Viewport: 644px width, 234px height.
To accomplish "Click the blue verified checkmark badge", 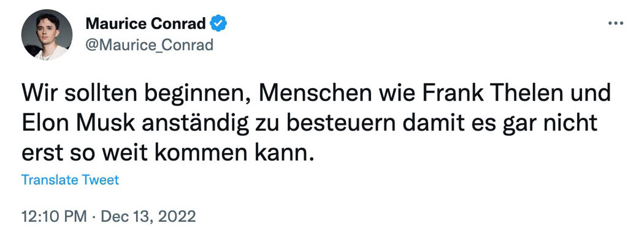I will click(218, 25).
